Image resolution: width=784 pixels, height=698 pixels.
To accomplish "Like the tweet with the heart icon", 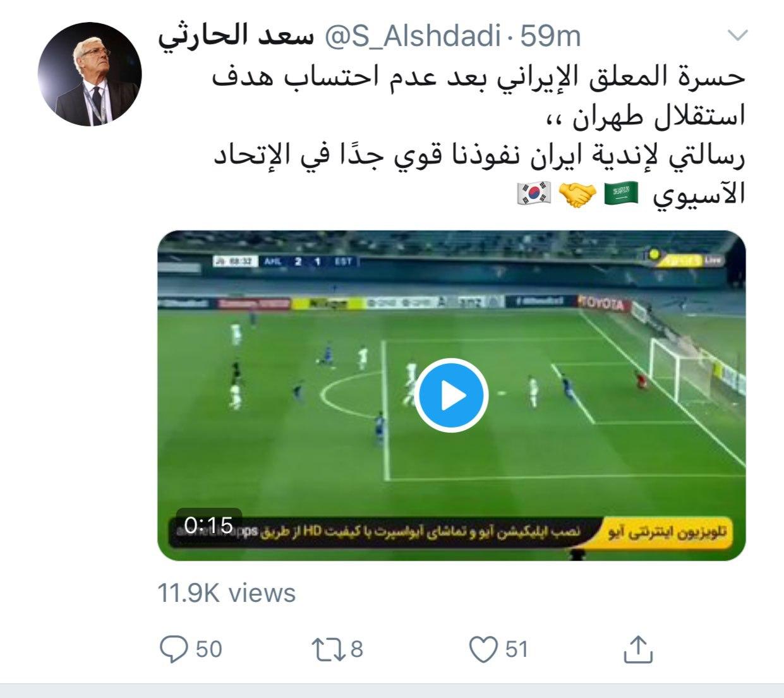I will click(483, 649).
